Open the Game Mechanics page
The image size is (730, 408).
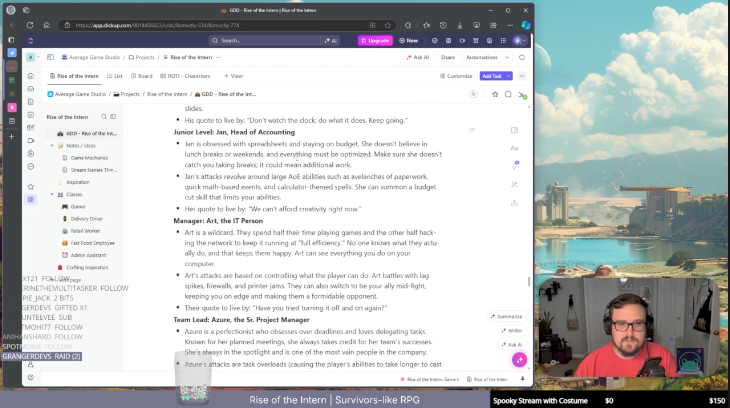[89, 158]
